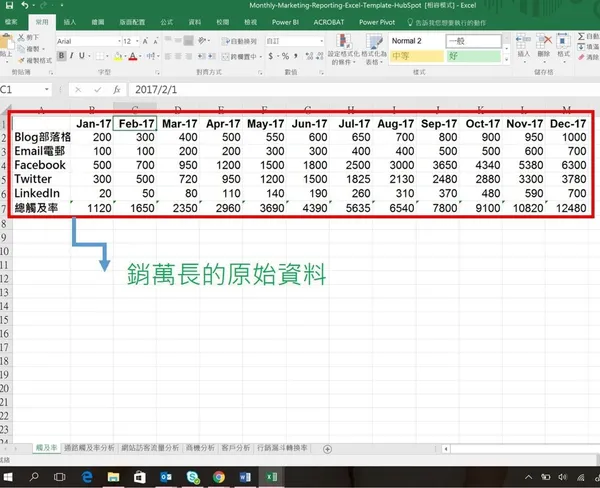The image size is (600, 488).
Task: Toggle Italic formatting
Action: pos(72,56)
